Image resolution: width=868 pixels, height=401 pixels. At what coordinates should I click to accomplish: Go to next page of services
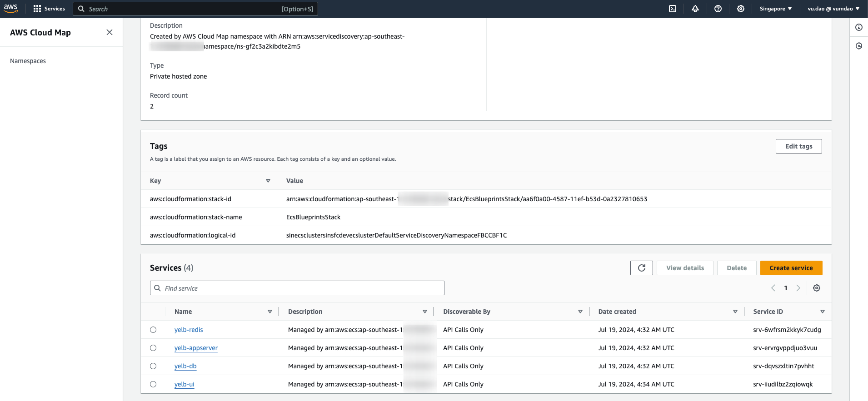point(798,288)
